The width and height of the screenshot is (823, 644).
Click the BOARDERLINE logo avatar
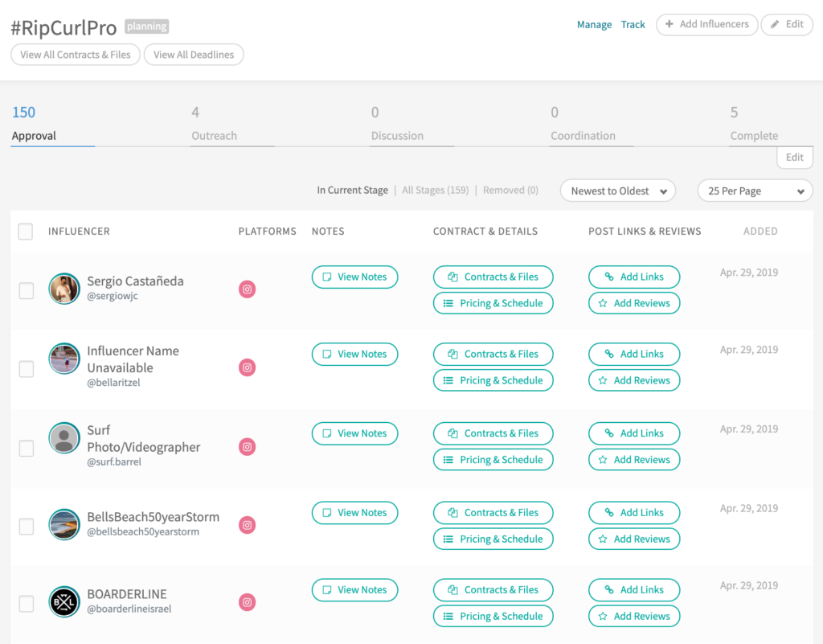point(64,601)
